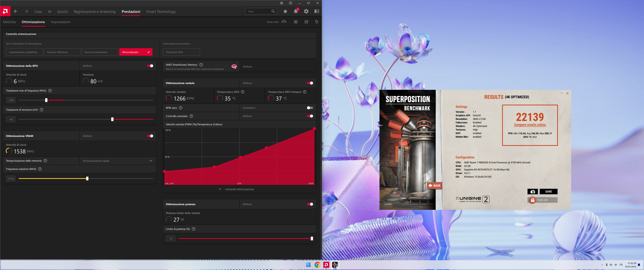Switch to Impostazioni tab
644x270 pixels.
(60, 22)
